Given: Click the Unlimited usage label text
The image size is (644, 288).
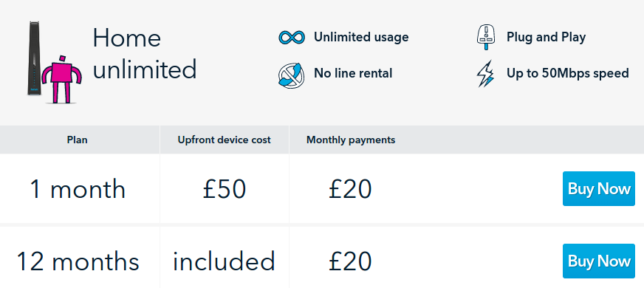Looking at the screenshot, I should (361, 38).
